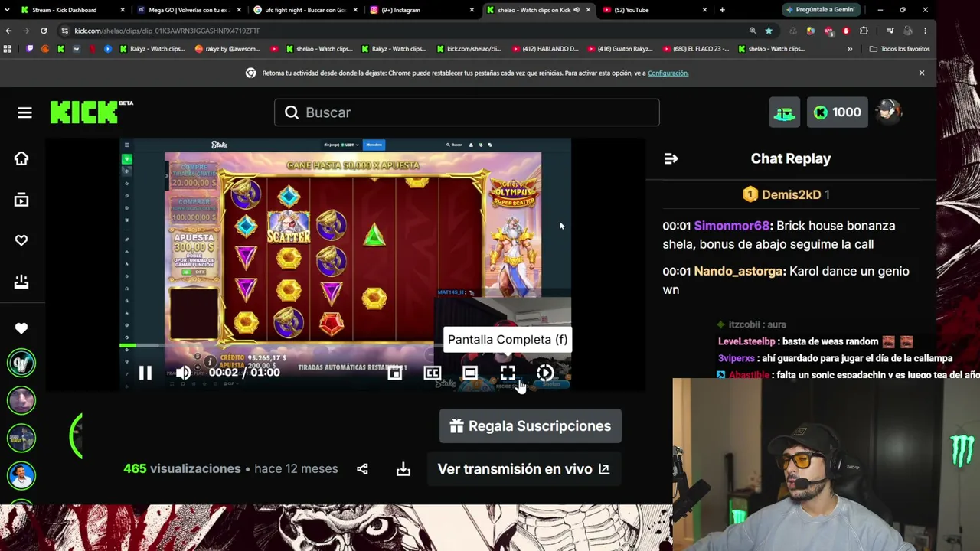Open bookmark 'kick.com/shelao/cli...'
The image size is (980, 551).
[468, 49]
